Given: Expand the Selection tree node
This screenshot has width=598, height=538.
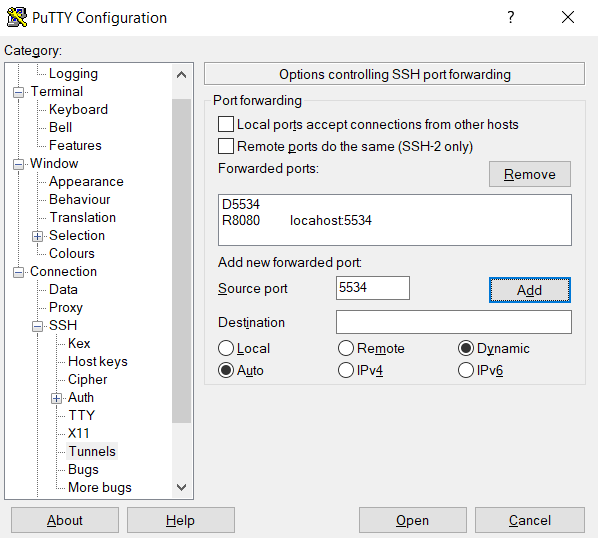Looking at the screenshot, I should click(37, 236).
